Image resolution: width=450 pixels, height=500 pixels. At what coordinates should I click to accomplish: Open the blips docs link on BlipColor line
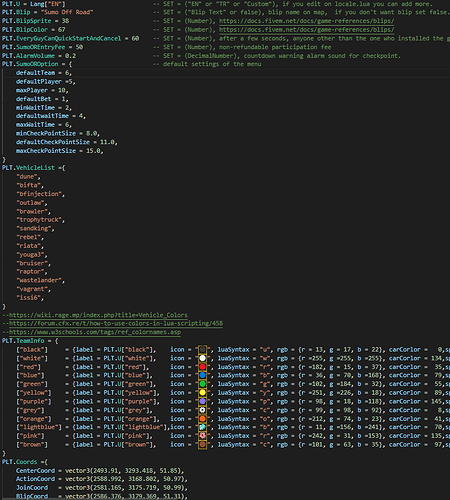tap(306, 30)
